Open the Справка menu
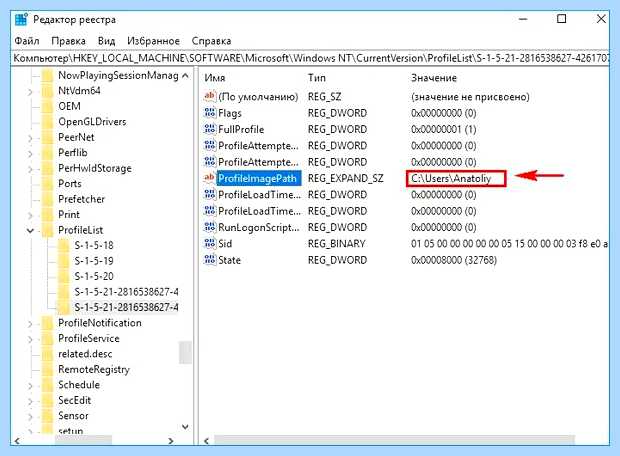620x456 pixels. tap(212, 41)
